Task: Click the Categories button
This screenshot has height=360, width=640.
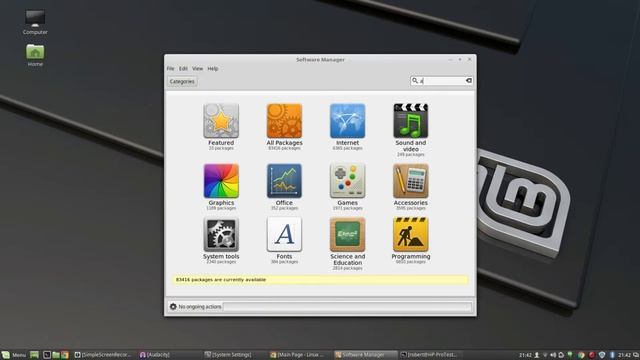Action: tap(182, 81)
